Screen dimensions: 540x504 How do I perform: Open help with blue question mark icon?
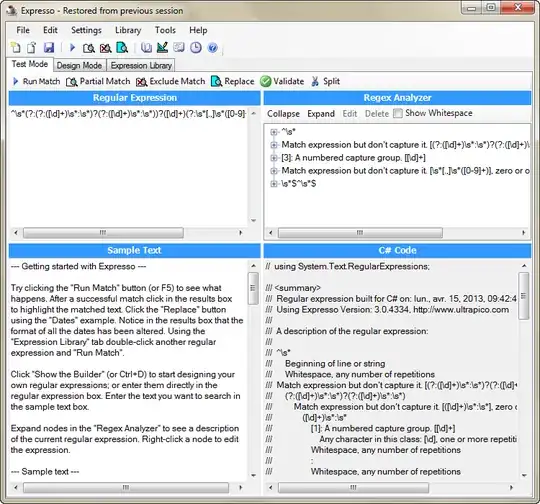pyautogui.click(x=213, y=48)
